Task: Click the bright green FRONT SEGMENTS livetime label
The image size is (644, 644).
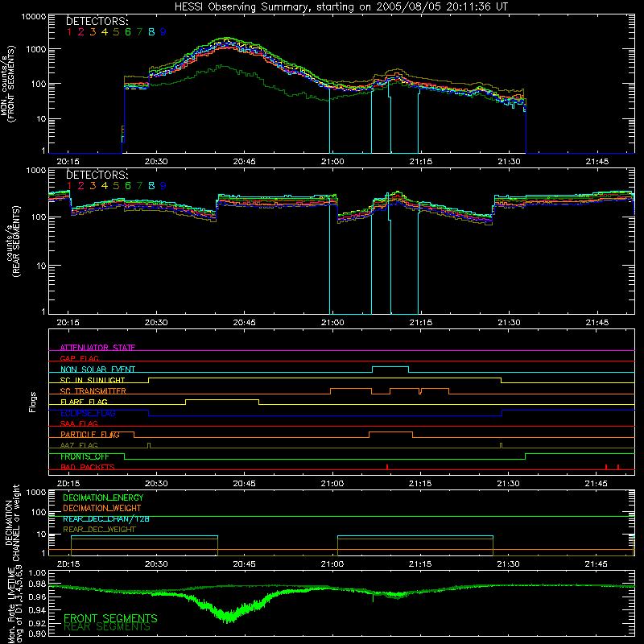Action: 110,618
